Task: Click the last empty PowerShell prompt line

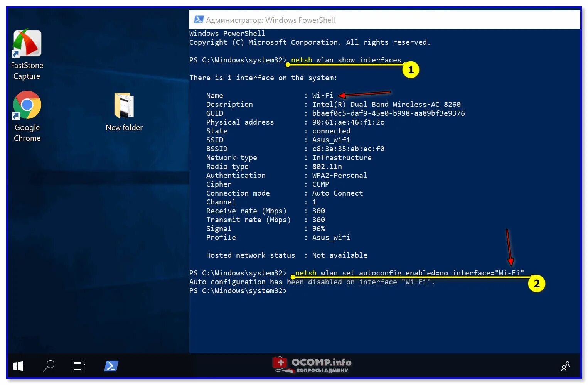Action: (238, 290)
